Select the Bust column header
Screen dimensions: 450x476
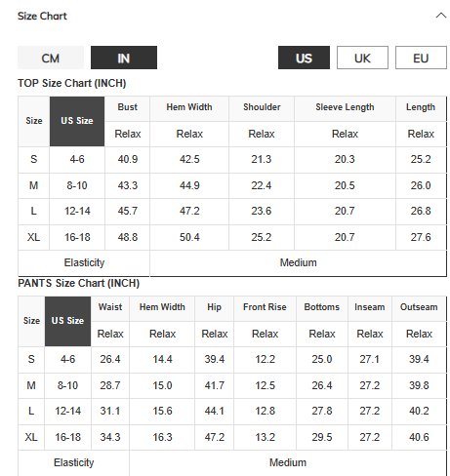[x=128, y=107]
